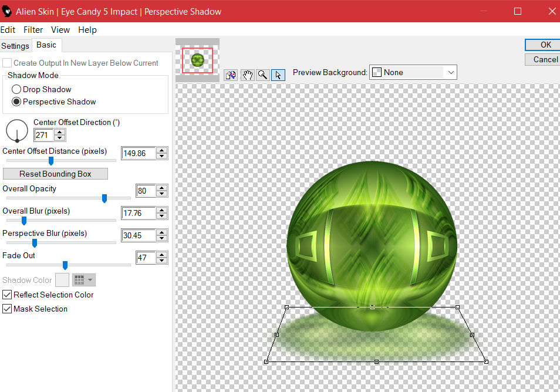Image resolution: width=560 pixels, height=392 pixels.
Task: Uncheck Reflect Selection Color checkbox
Action: [7, 295]
